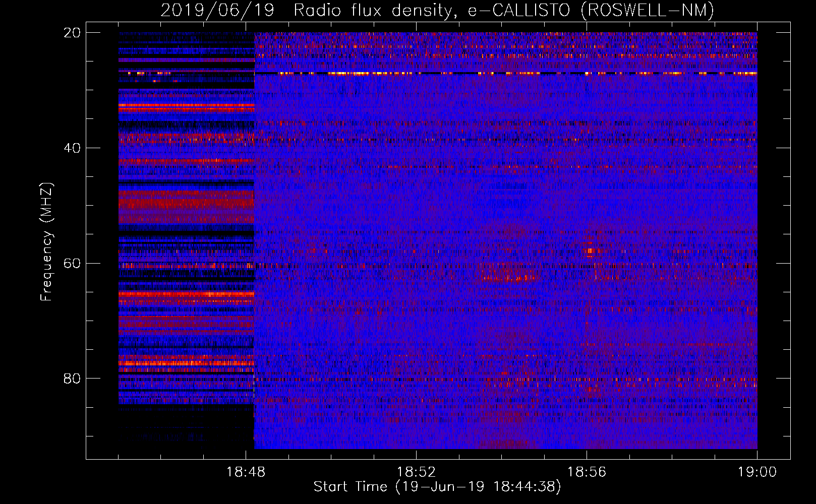Click the 'Start Time (19-Jun-19 18:44:38)' label
816x504 pixels.
pos(437,487)
